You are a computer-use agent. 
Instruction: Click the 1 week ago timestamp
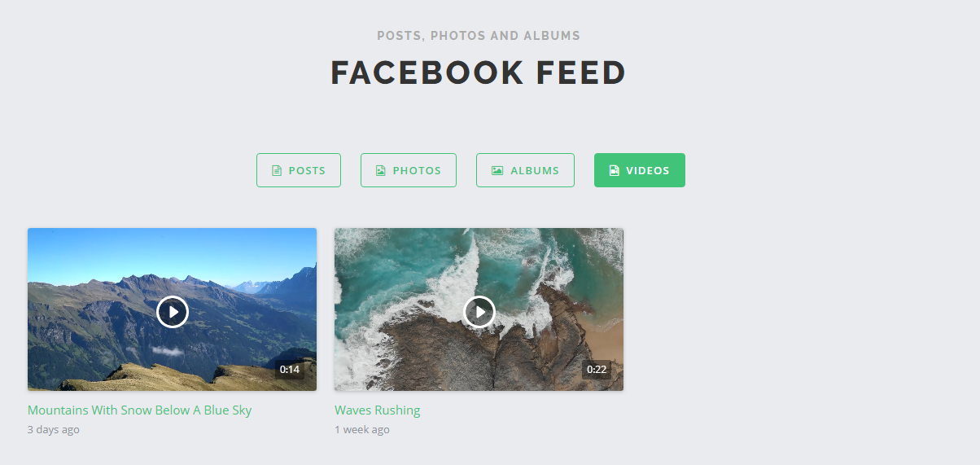point(362,429)
